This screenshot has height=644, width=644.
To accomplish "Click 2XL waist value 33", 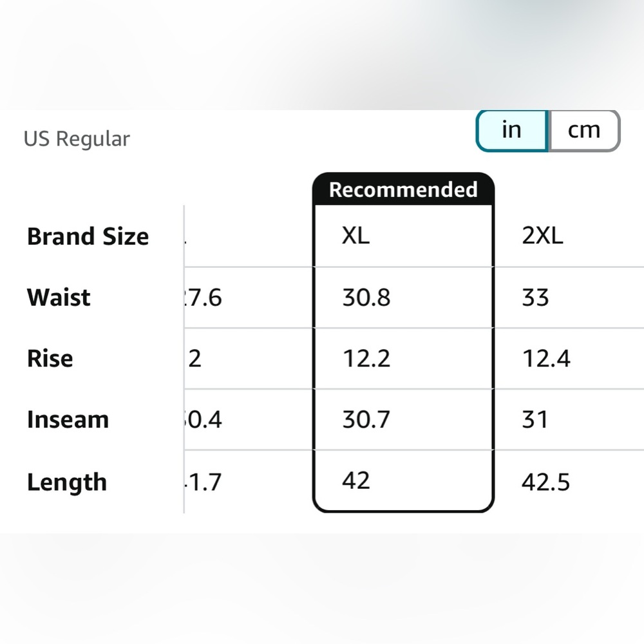I will 535,297.
